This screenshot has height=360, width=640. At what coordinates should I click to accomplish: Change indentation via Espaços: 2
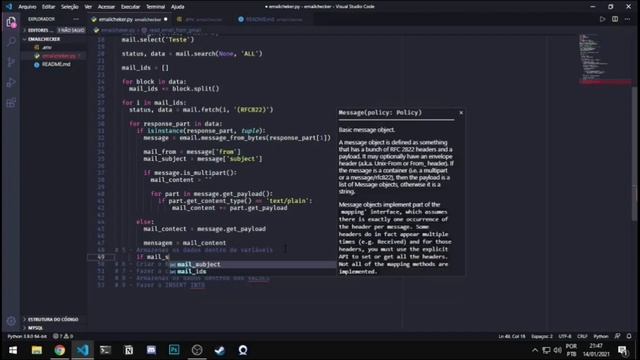pyautogui.click(x=542, y=336)
